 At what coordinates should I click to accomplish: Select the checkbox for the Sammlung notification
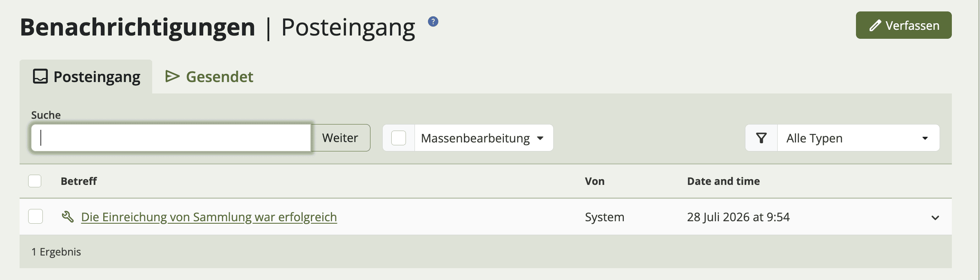(35, 216)
